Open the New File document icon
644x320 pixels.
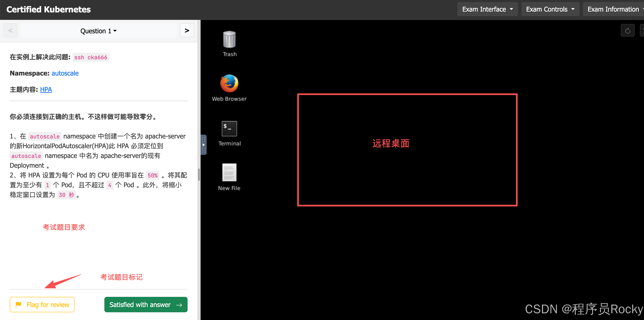point(229,173)
